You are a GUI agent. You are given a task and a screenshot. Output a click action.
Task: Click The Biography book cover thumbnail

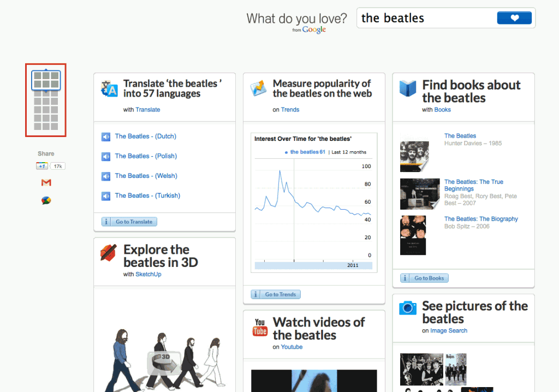(x=413, y=235)
